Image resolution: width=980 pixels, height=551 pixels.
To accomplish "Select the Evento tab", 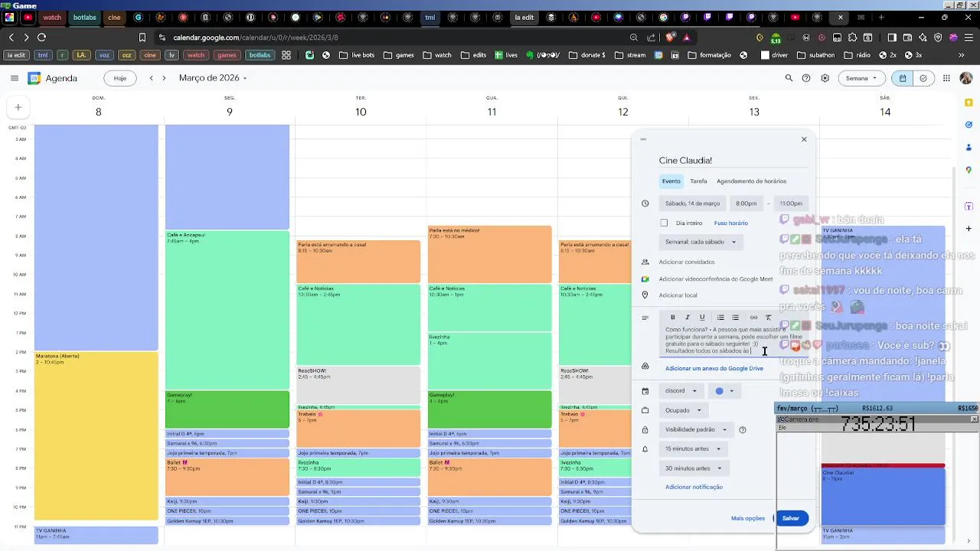I will click(671, 181).
